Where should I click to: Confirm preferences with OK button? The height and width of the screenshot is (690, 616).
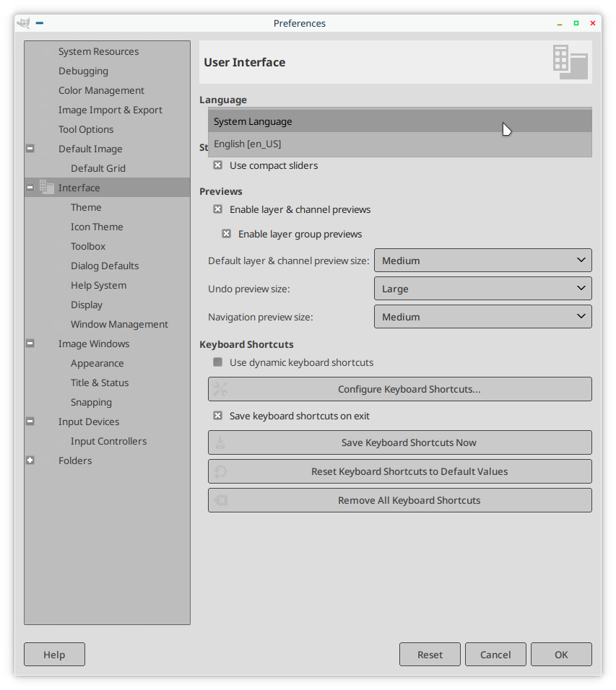point(561,655)
